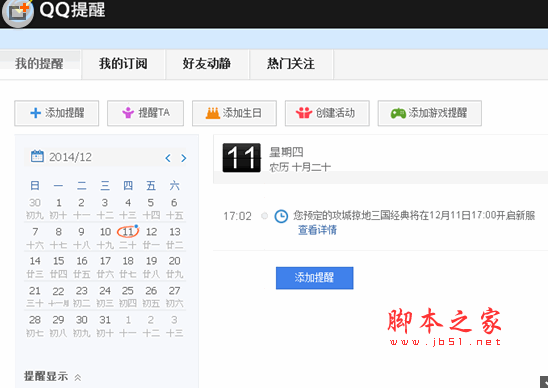Viewport: 548px width, 388px height.
Task: Select December 28 in the calendar
Action: tap(35, 320)
